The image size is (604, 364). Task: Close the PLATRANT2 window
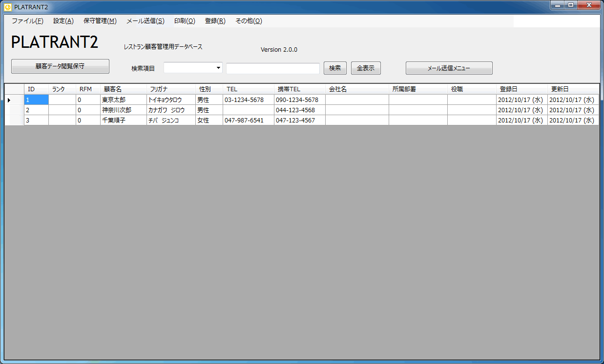589,5
